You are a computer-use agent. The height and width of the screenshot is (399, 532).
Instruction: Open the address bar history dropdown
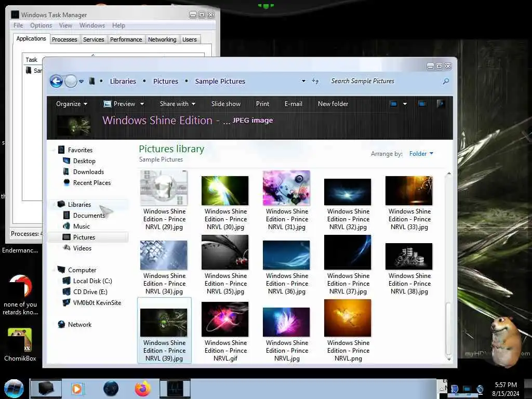point(303,81)
